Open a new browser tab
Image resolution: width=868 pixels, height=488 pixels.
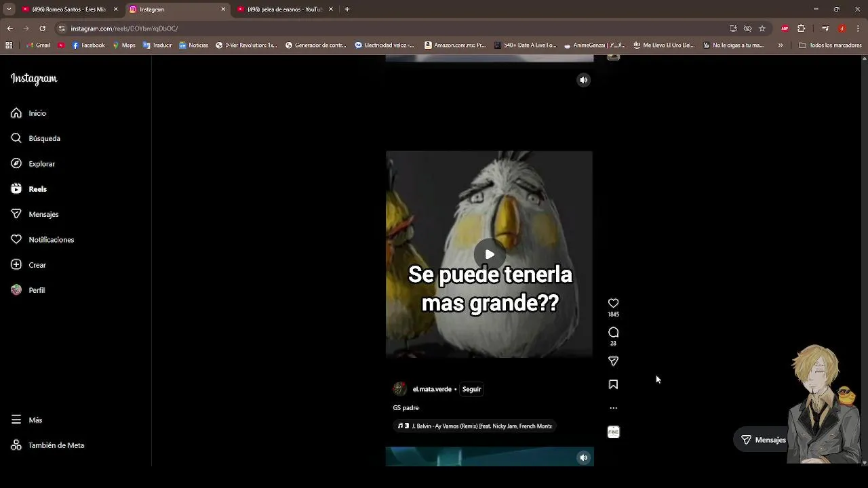[347, 9]
